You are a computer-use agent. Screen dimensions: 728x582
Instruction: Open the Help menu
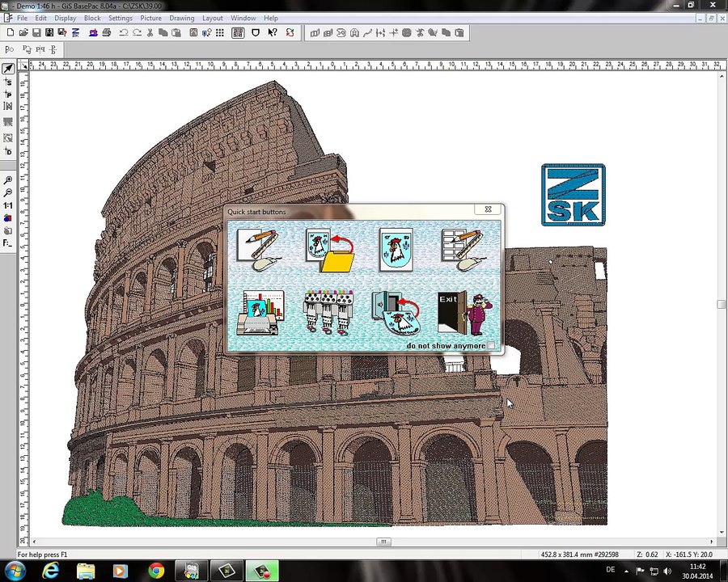click(x=271, y=18)
